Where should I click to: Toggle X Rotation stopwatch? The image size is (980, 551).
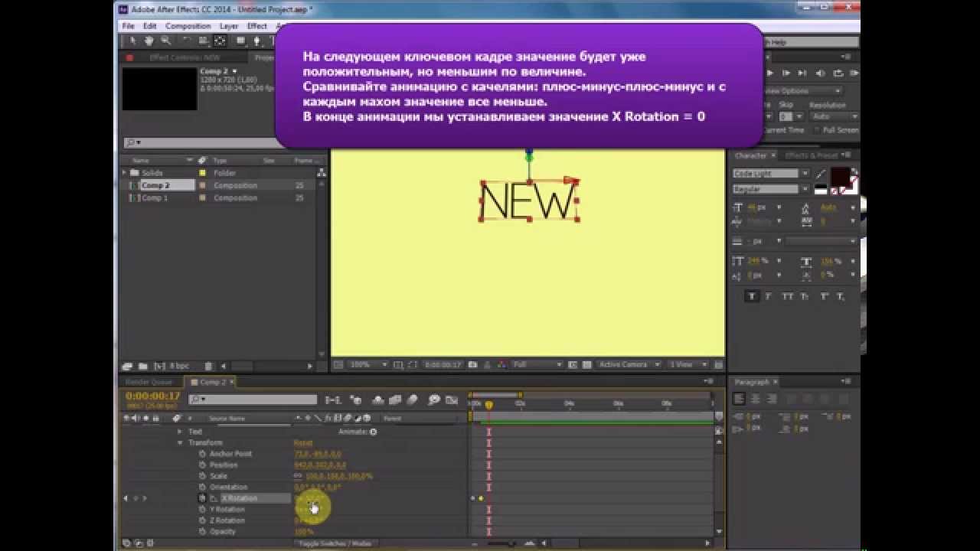[202, 498]
